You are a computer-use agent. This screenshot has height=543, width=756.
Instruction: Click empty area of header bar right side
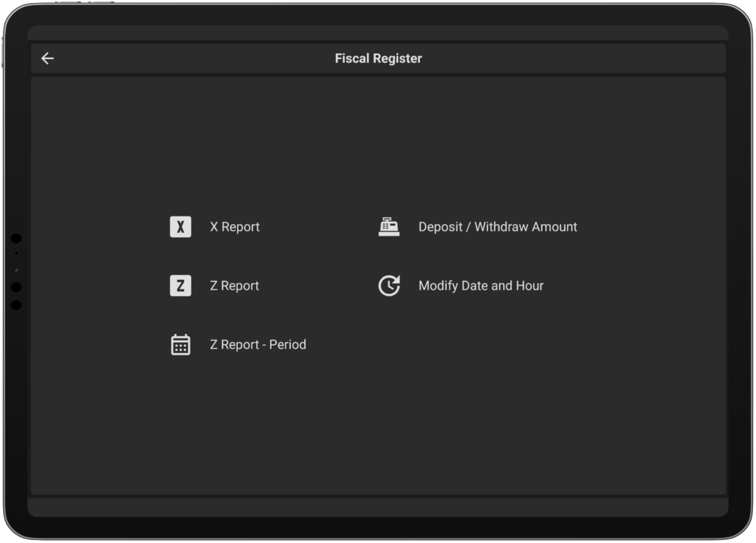tap(628, 58)
